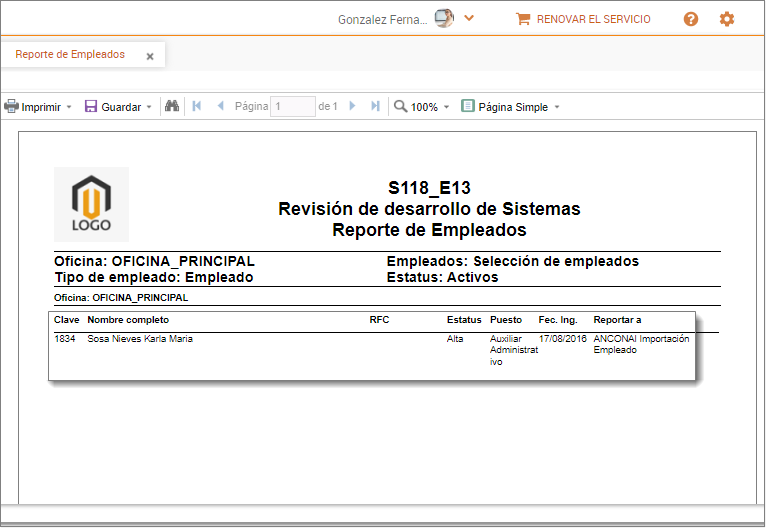This screenshot has height=529, width=767.
Task: Expand the Guardar dropdown arrow
Action: pyautogui.click(x=149, y=107)
